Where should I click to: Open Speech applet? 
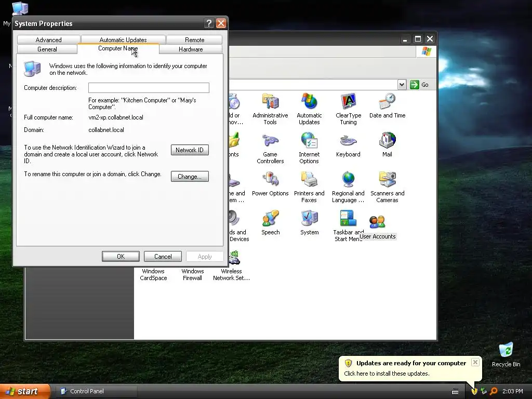pyautogui.click(x=270, y=223)
